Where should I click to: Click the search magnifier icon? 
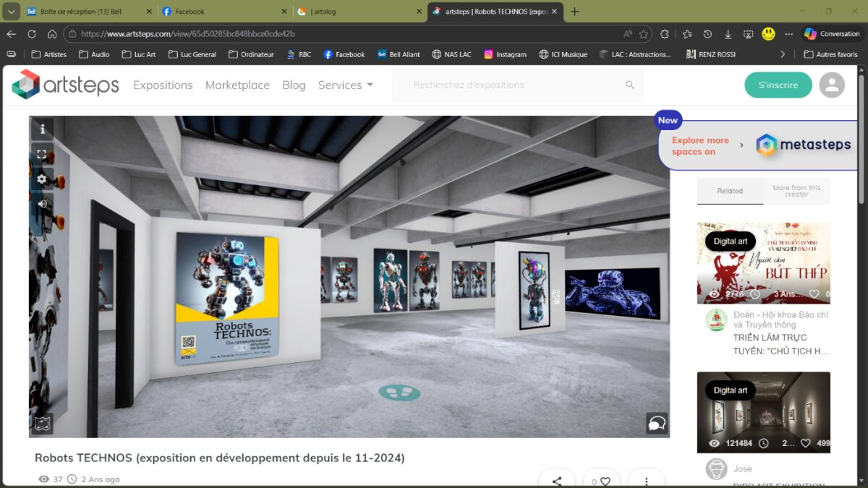629,85
